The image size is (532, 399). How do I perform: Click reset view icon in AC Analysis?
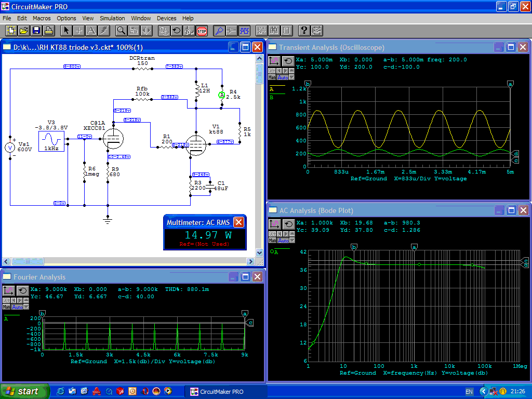point(288,224)
